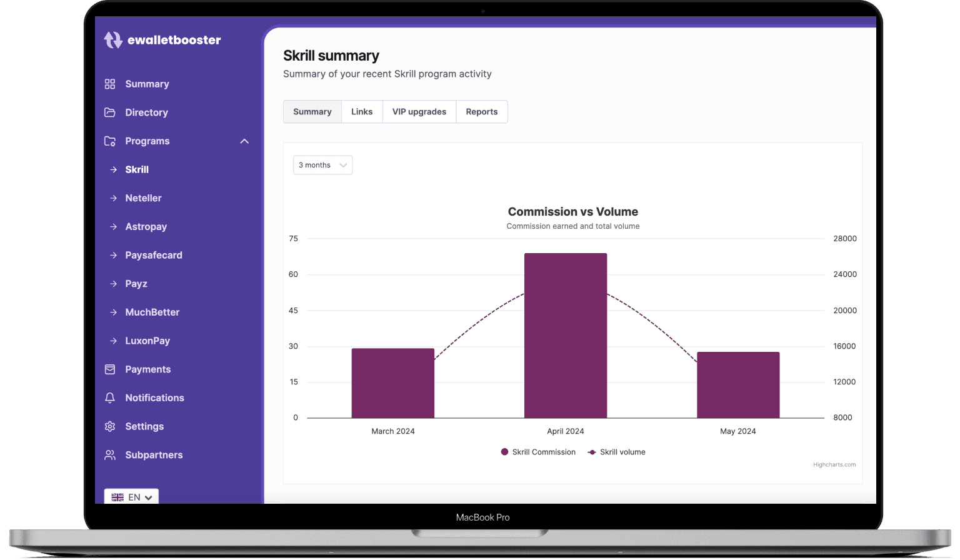Click the arrow icon beside Astropay
Screen dimensions: 960x560
click(x=114, y=227)
